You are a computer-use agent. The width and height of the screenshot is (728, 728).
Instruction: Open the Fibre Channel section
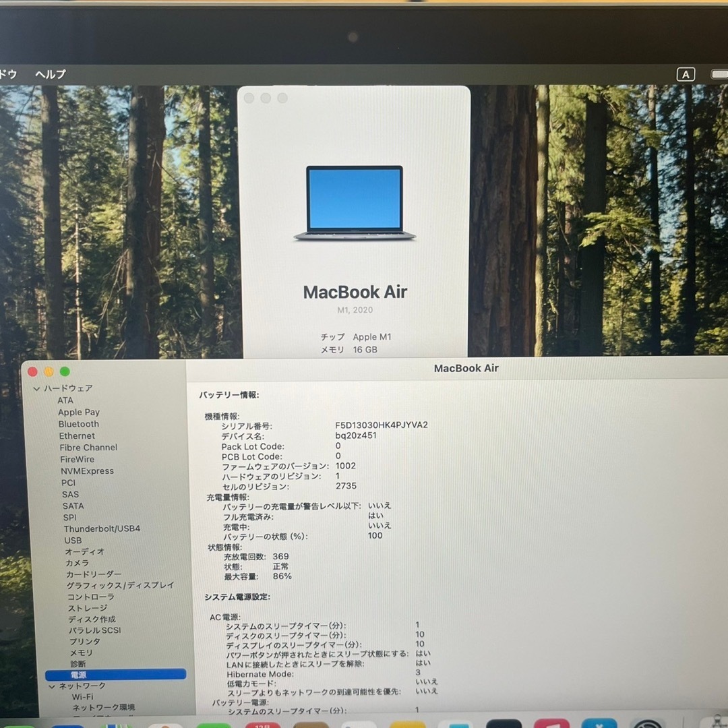point(88,448)
